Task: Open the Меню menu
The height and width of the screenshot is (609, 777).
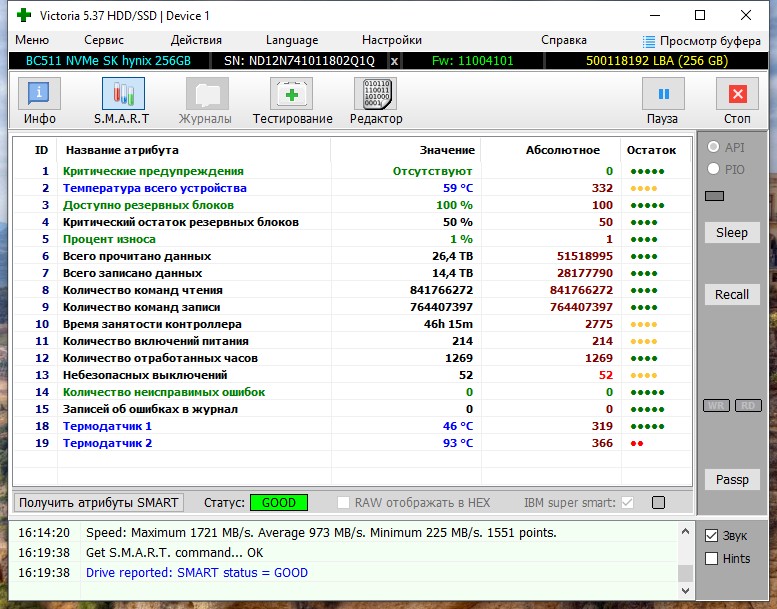Action: [32, 40]
